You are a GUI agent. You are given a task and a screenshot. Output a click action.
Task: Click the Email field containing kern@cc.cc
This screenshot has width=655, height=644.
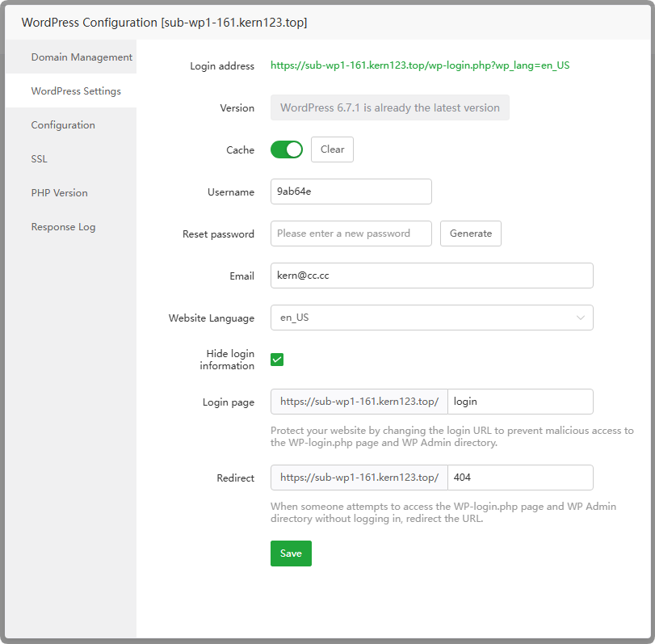click(431, 276)
